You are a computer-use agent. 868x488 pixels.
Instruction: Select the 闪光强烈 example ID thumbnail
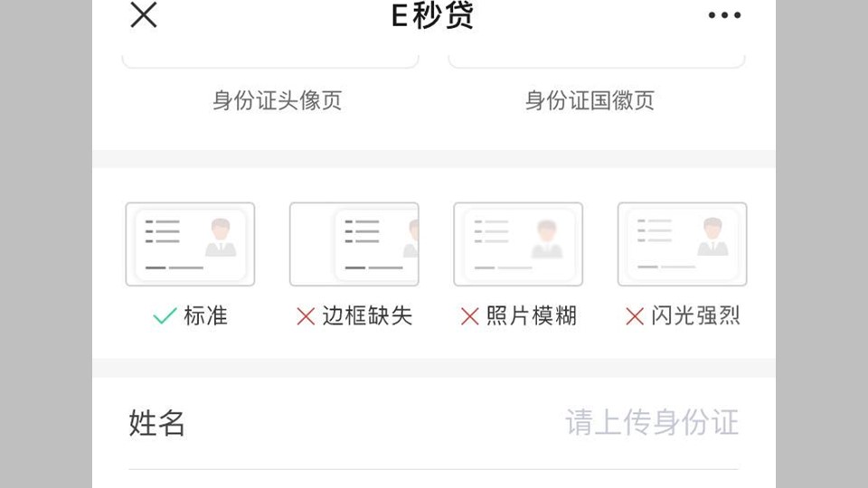click(682, 244)
